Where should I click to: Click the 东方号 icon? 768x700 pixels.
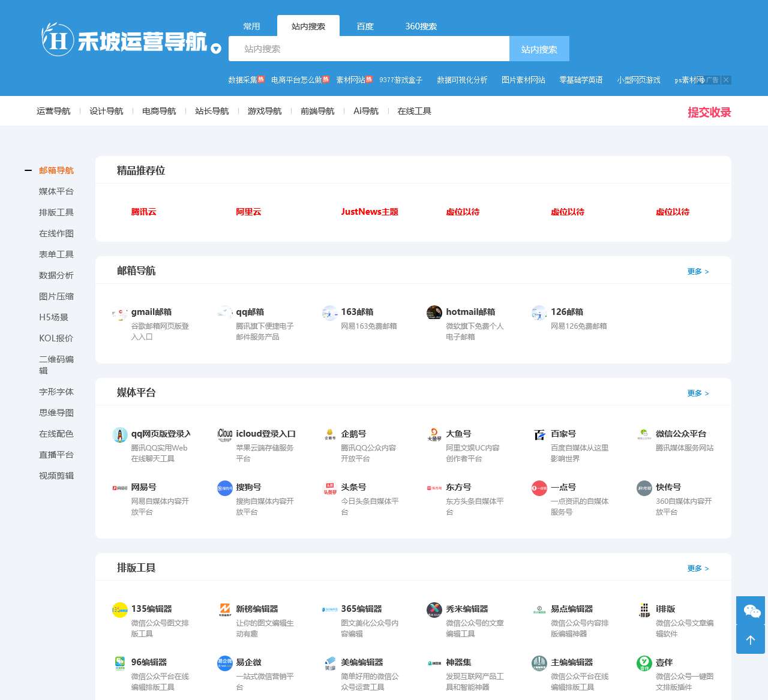point(434,488)
